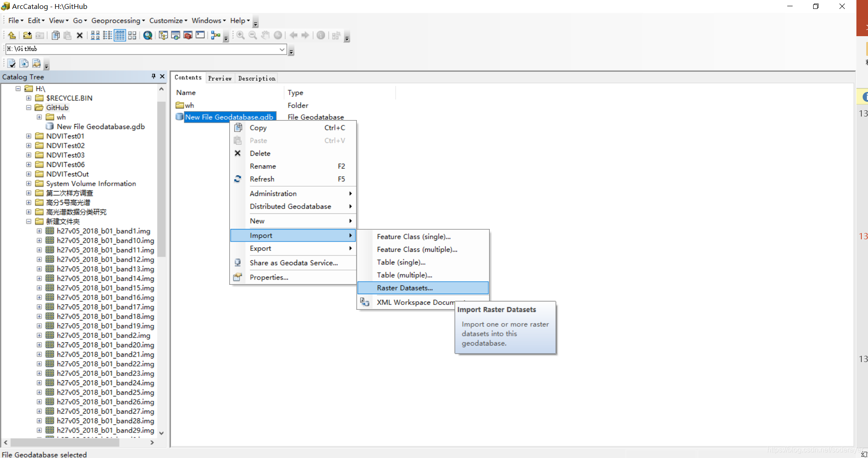Select h27v05_2018_b01_band10.img in tree
This screenshot has height=458, width=868.
(105, 241)
